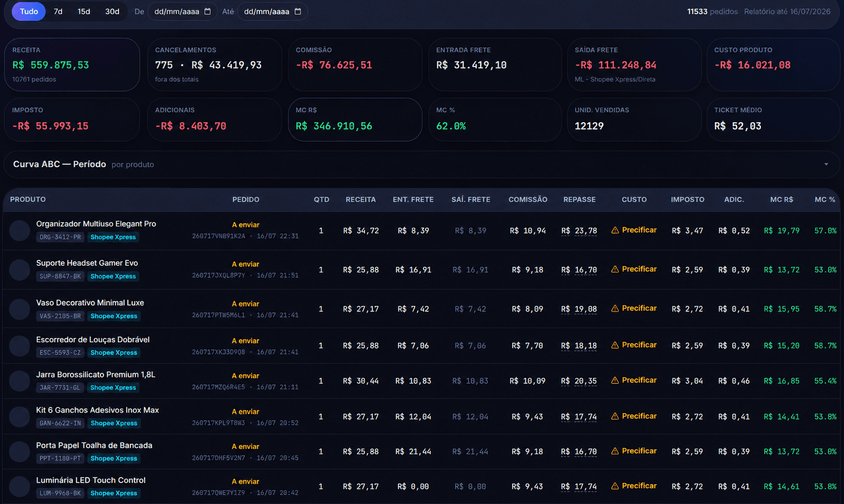Click warning icon in Vaso Decorativo Minimal Luxe row
Screen dimensions: 844x504
615,308
